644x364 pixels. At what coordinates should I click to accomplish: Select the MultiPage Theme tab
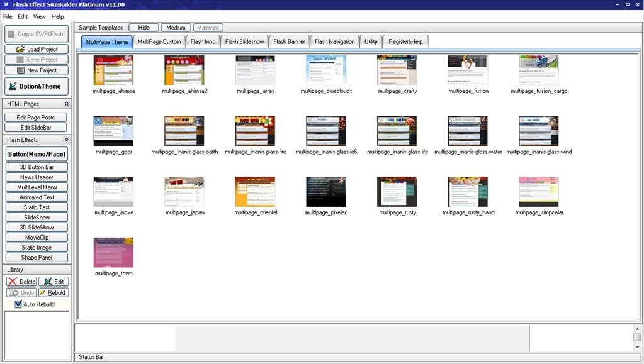(107, 42)
